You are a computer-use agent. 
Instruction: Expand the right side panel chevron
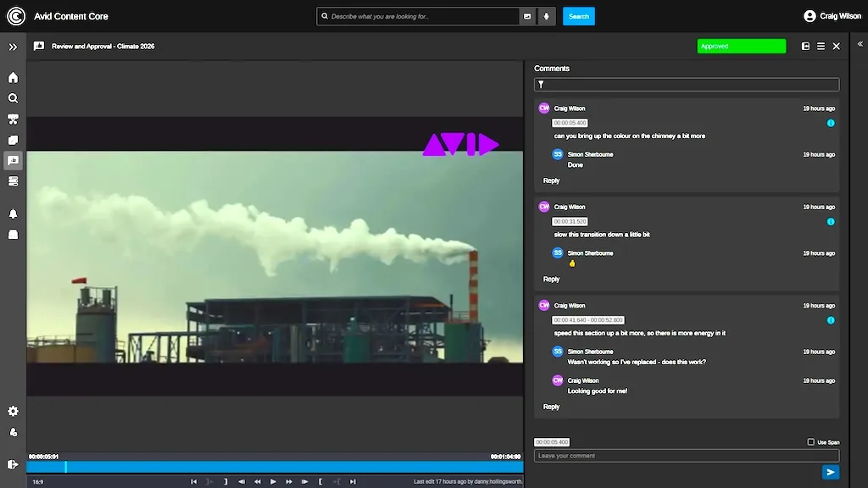[860, 44]
